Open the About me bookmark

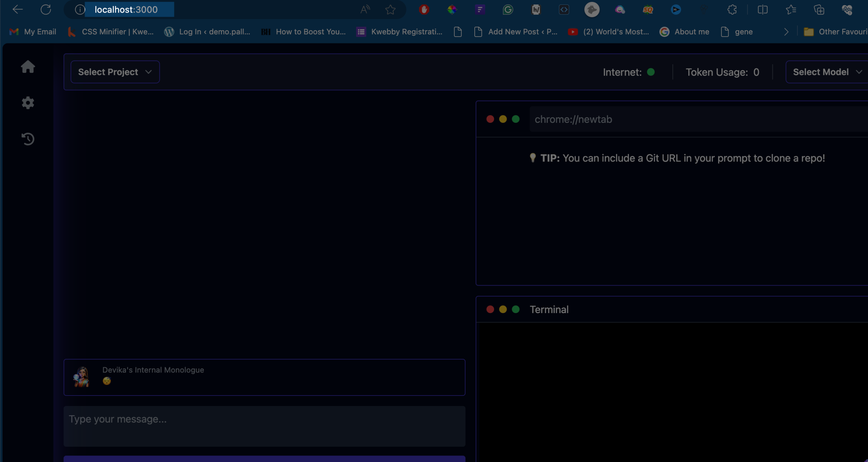coord(685,32)
